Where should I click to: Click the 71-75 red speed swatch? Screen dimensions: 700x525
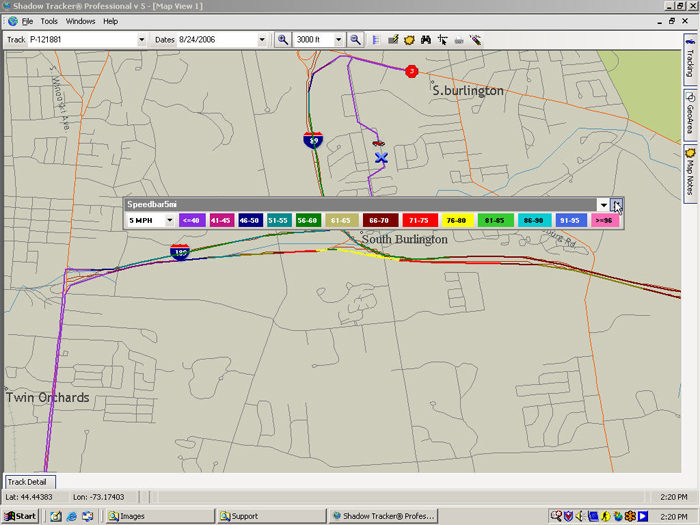click(420, 220)
